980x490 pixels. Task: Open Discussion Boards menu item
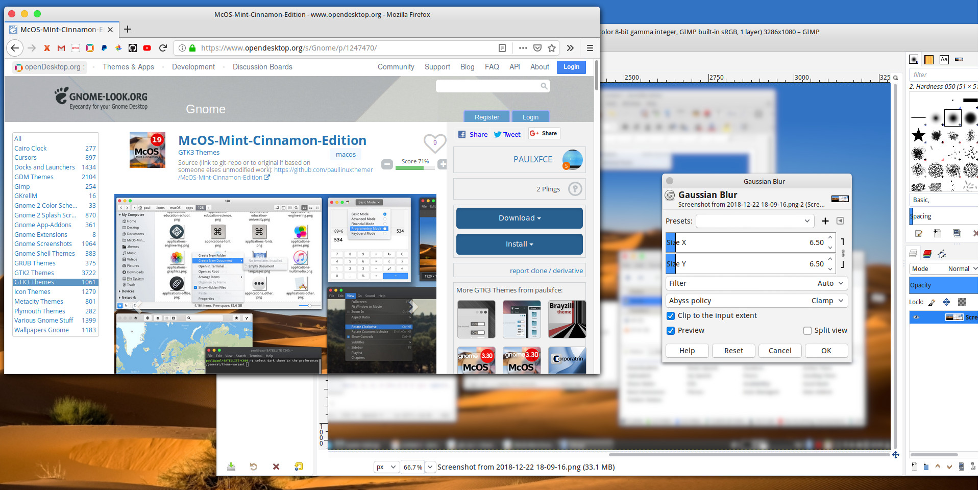click(x=262, y=67)
